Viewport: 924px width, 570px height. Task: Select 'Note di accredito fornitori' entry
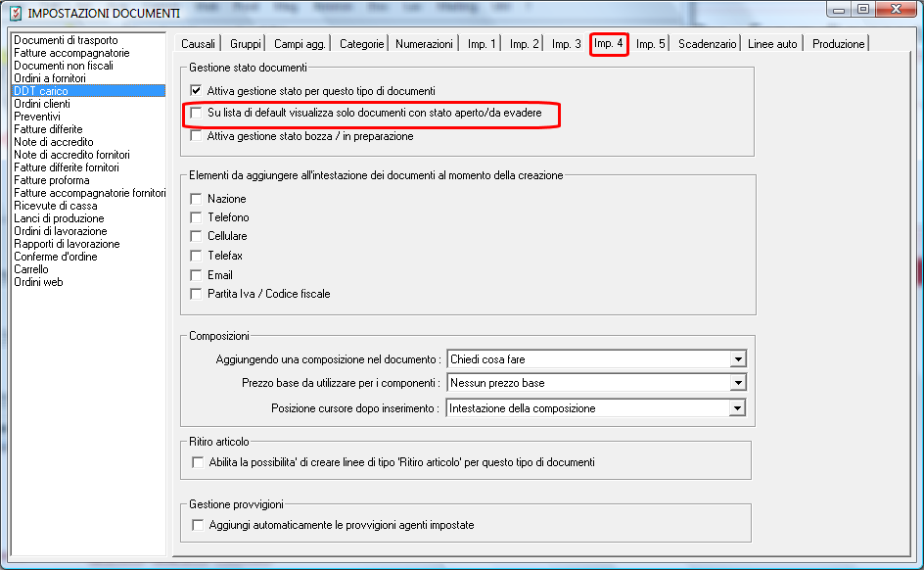coord(88,155)
